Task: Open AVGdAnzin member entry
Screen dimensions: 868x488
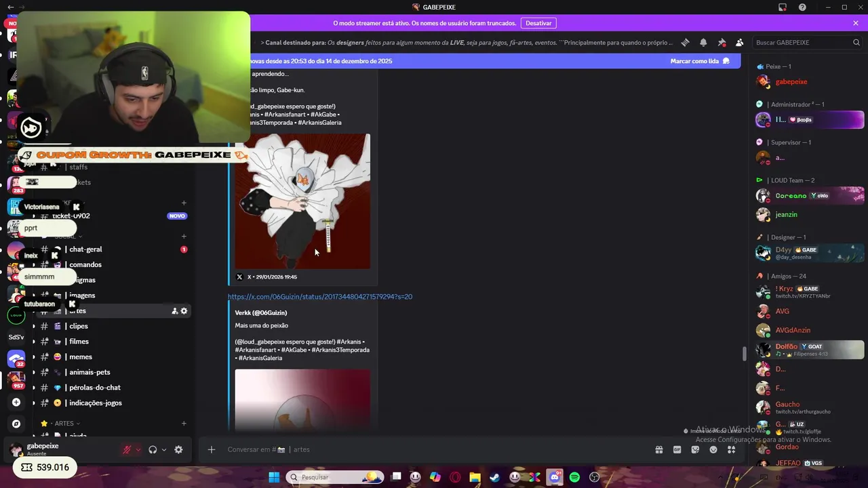Action: [x=810, y=330]
